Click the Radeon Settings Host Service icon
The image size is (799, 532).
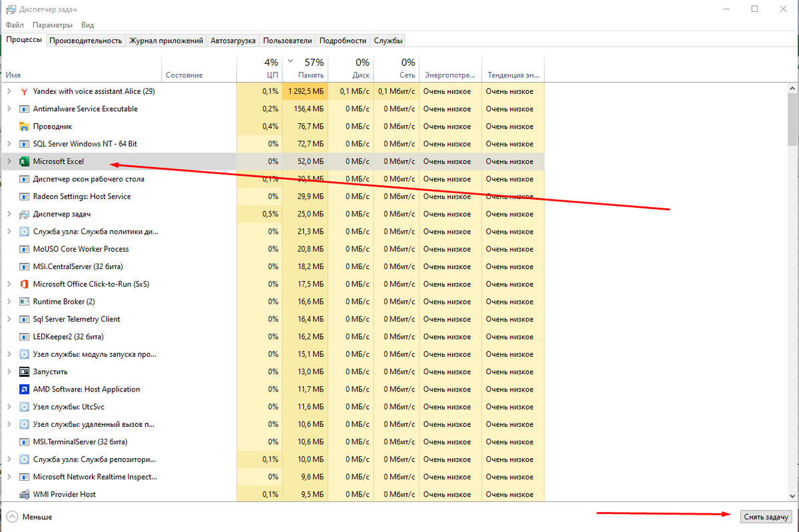coord(24,196)
